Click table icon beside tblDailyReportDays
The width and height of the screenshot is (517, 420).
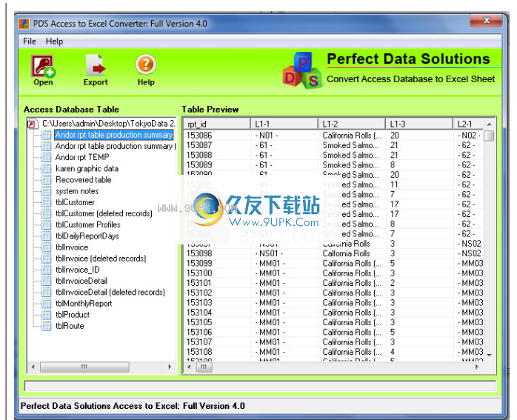47,236
